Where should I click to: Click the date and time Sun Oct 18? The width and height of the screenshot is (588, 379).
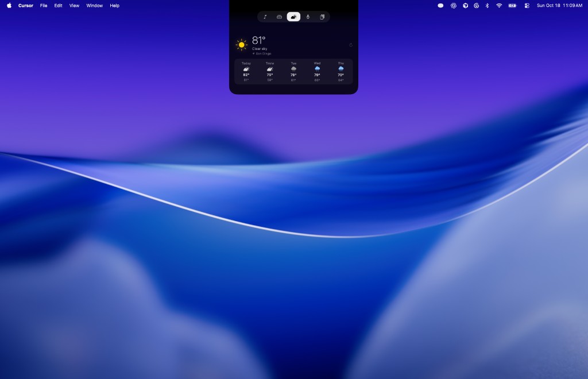[559, 6]
